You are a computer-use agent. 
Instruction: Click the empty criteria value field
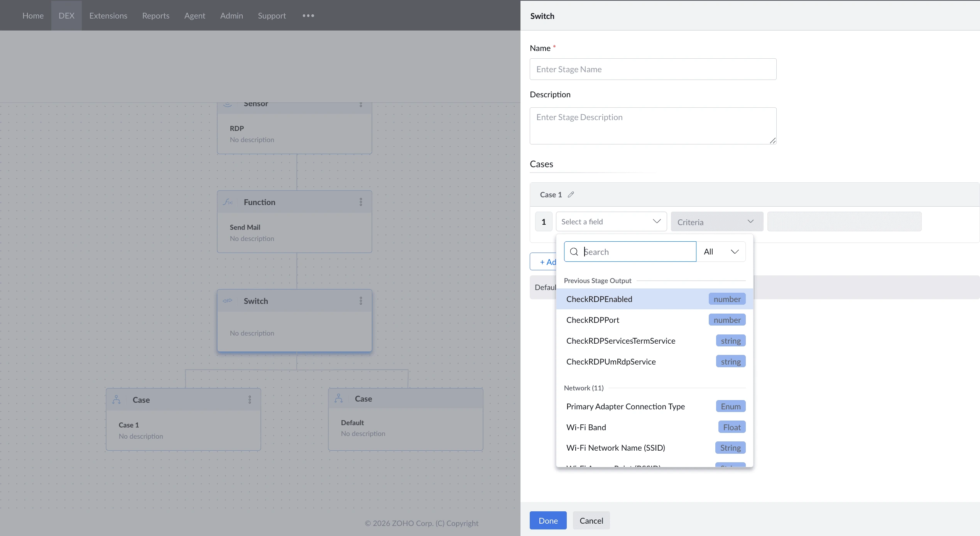pyautogui.click(x=844, y=222)
